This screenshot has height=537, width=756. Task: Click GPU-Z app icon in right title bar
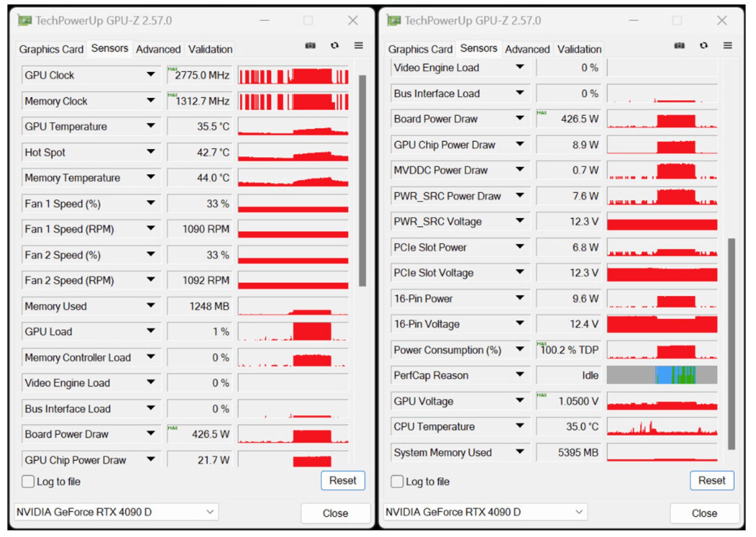point(394,20)
